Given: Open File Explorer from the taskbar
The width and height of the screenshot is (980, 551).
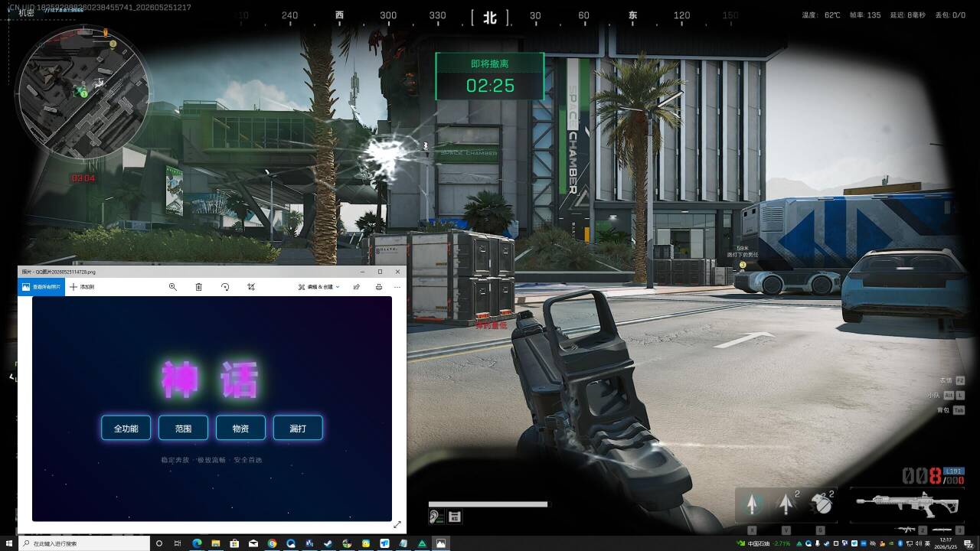Looking at the screenshot, I should (x=216, y=543).
